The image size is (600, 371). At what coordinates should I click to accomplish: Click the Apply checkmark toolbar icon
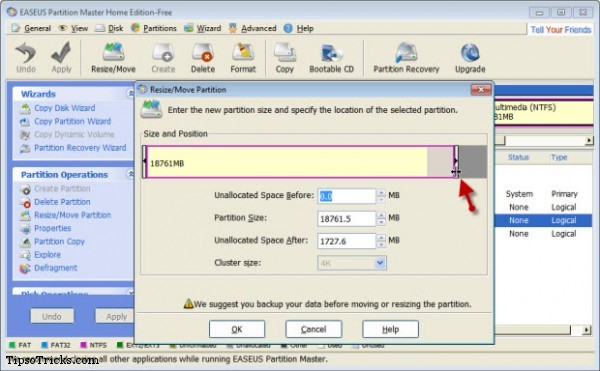pos(61,57)
